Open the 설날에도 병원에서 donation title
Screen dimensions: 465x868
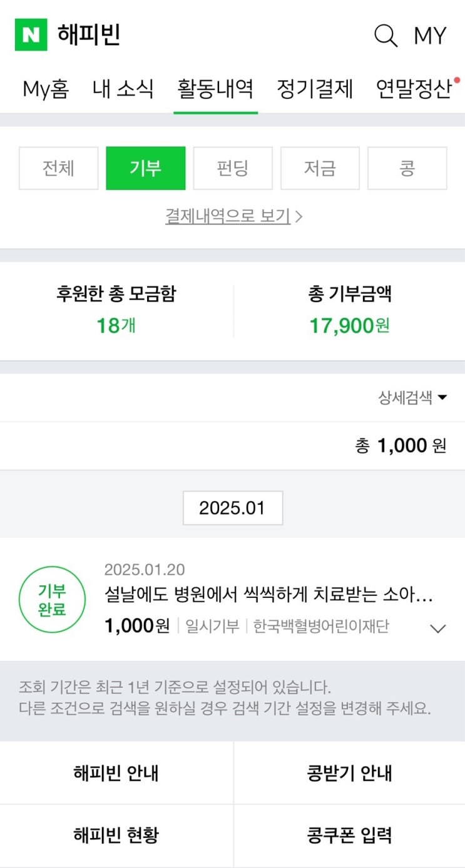pos(269,595)
